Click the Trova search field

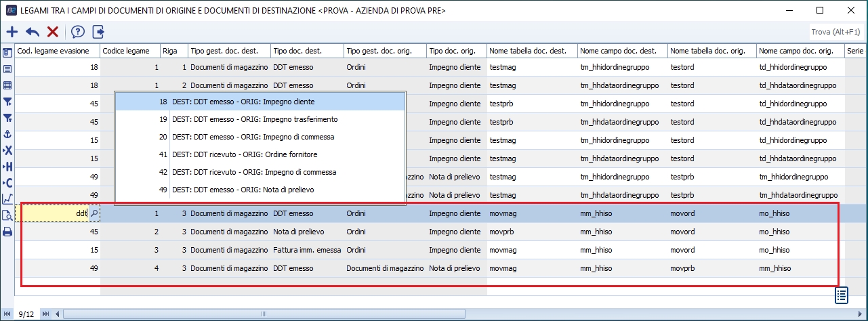[835, 32]
